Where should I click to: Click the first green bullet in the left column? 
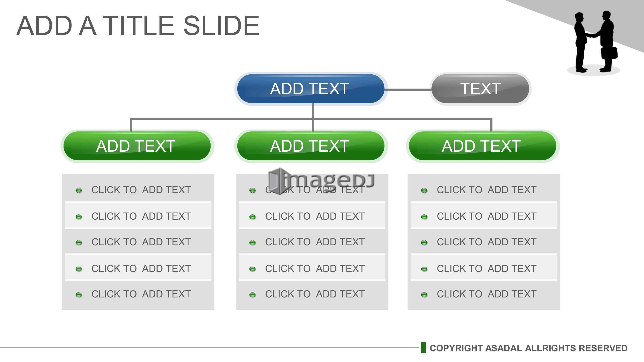click(x=79, y=191)
